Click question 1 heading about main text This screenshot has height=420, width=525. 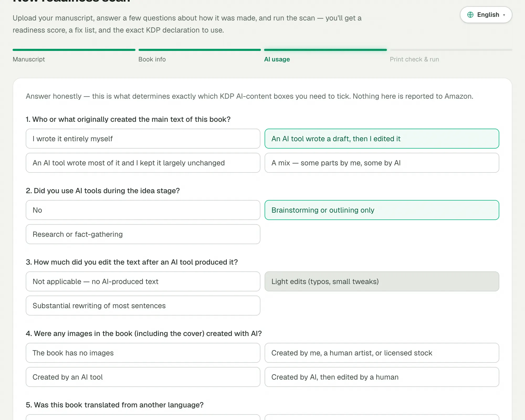coord(128,119)
